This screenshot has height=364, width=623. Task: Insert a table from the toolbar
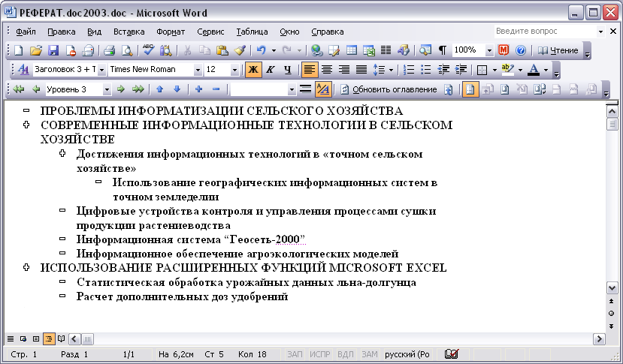pos(352,50)
